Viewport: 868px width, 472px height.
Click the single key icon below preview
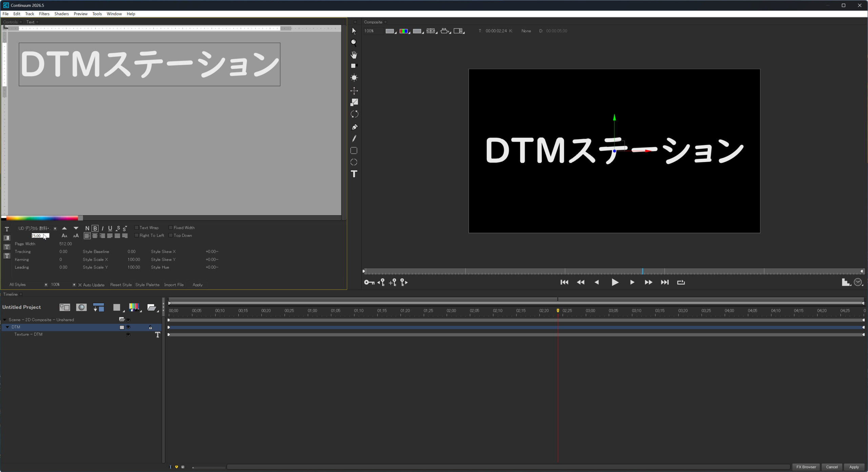pyautogui.click(x=369, y=282)
